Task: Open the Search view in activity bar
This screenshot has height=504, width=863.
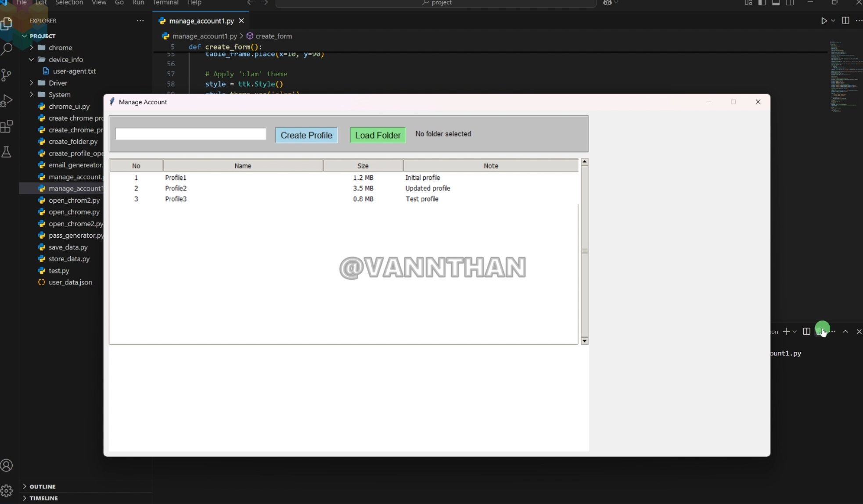Action: pyautogui.click(x=7, y=49)
